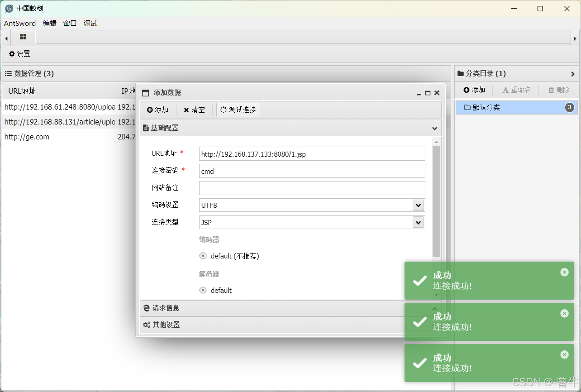Select the default (不推荐) encoder radio
This screenshot has width=581, height=392.
(203, 256)
